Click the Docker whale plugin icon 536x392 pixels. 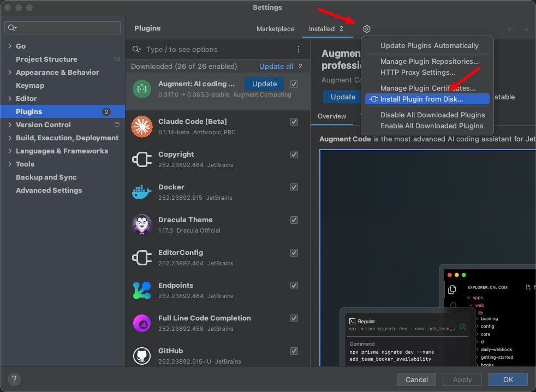(x=142, y=192)
